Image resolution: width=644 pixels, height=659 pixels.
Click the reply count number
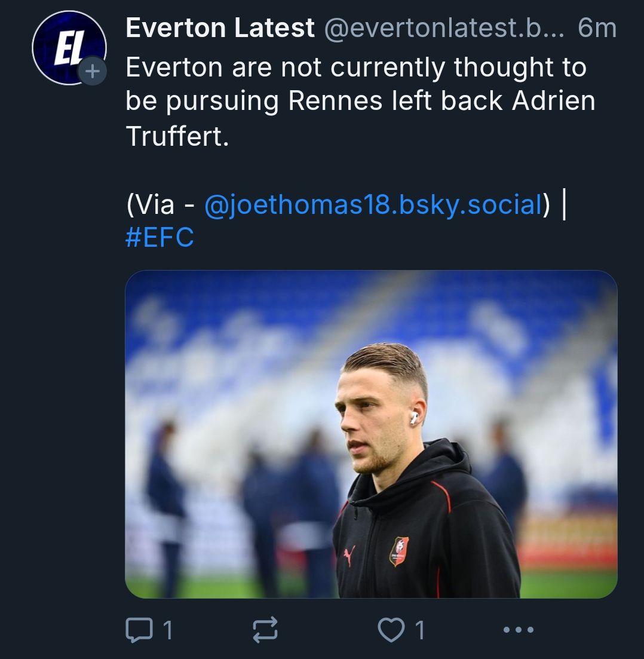click(167, 630)
